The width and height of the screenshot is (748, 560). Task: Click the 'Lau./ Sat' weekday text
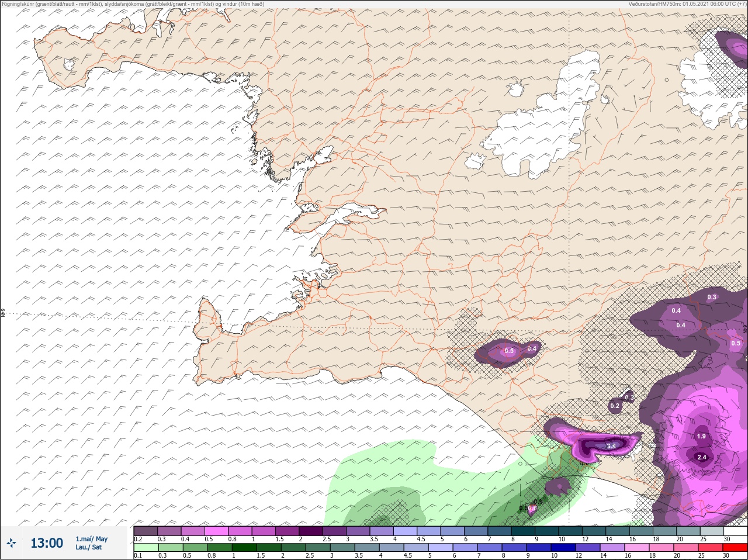pos(88,547)
